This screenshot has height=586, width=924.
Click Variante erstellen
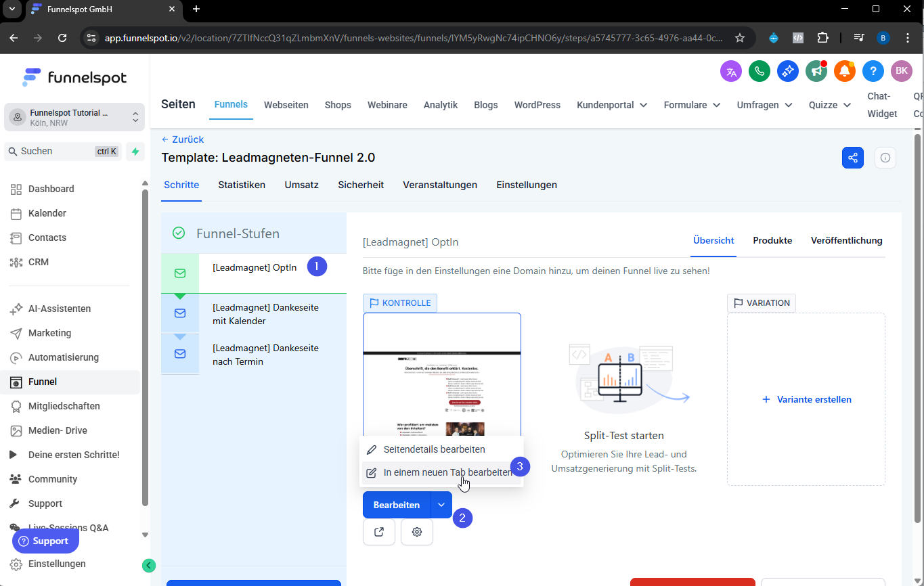[x=806, y=399]
